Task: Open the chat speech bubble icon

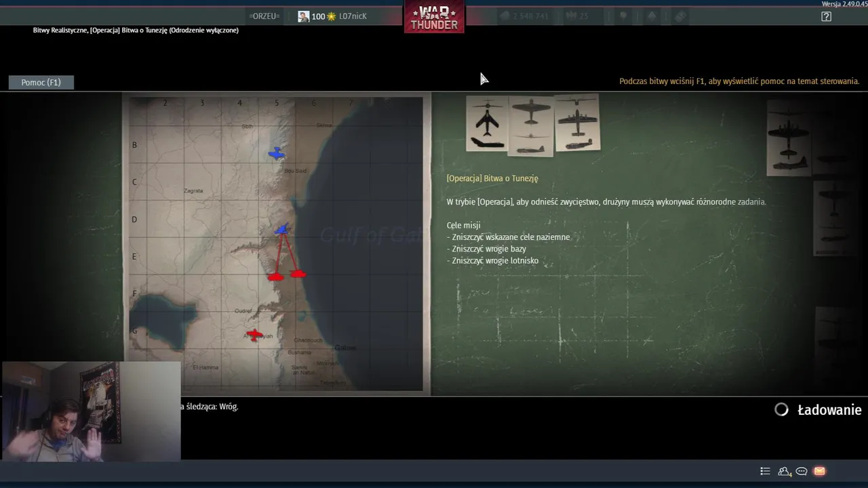Action: point(802,471)
